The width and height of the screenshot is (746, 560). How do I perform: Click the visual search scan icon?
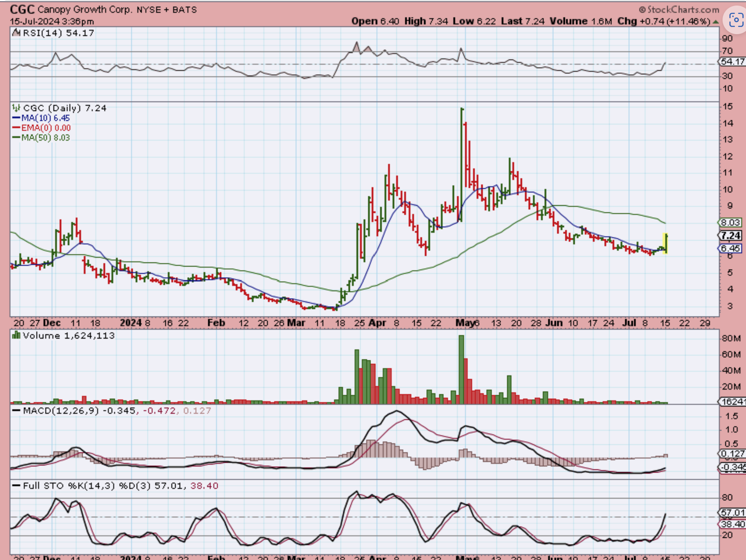[x=736, y=20]
